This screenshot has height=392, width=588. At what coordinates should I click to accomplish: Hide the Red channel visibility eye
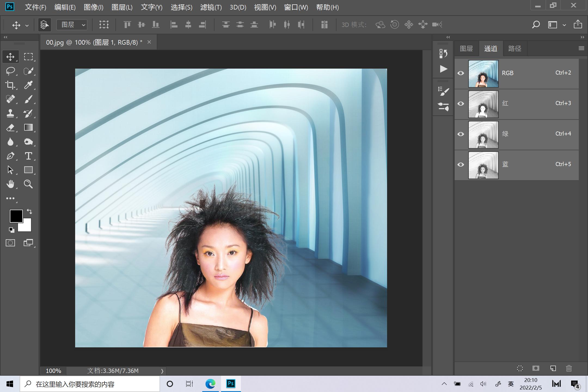461,103
